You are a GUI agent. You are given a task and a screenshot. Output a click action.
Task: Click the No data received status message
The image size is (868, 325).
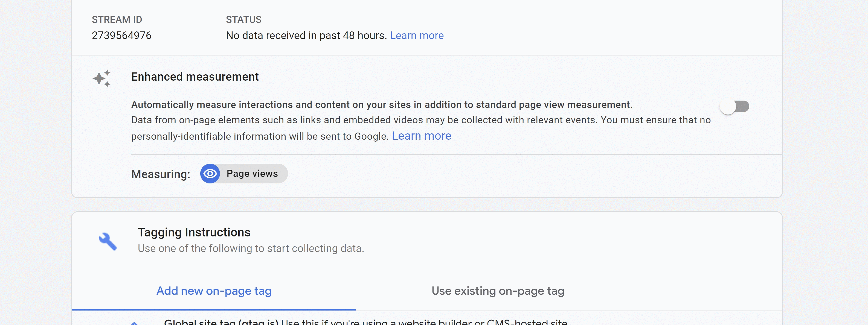[305, 35]
